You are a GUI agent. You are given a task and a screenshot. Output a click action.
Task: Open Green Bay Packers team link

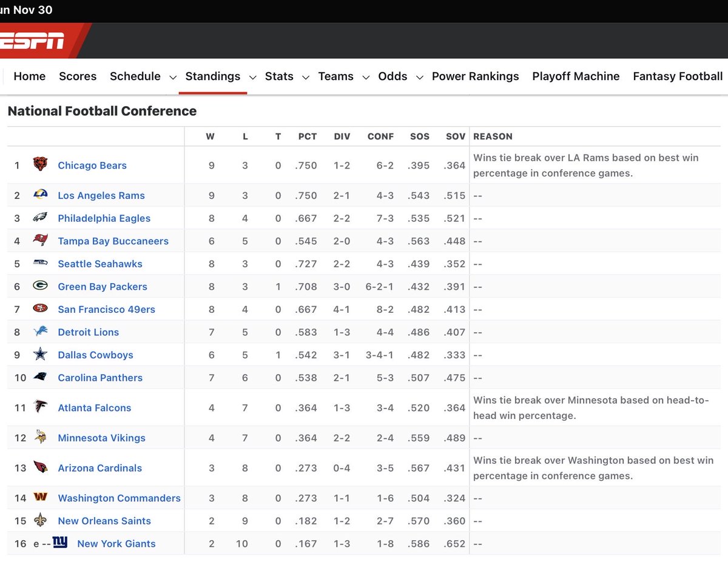coord(103,286)
